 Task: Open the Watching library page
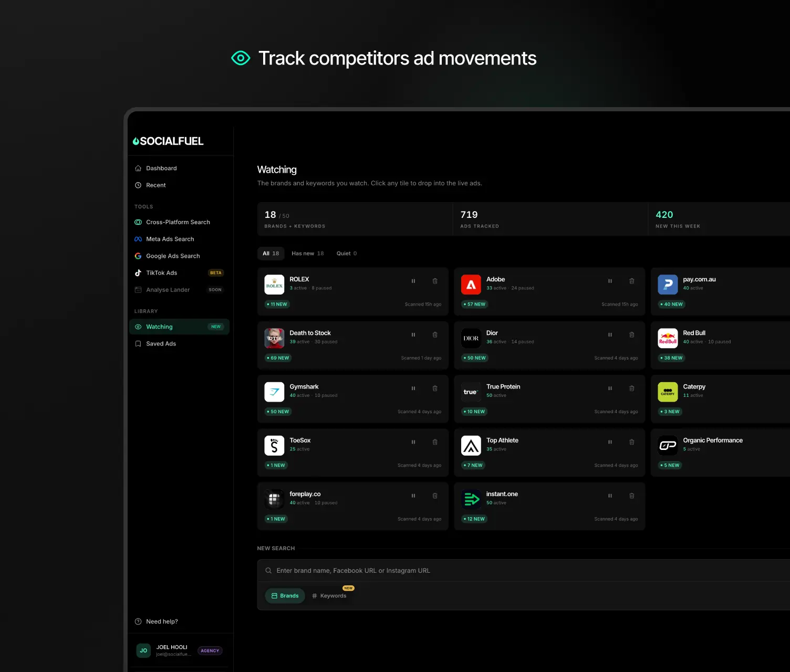pyautogui.click(x=179, y=327)
